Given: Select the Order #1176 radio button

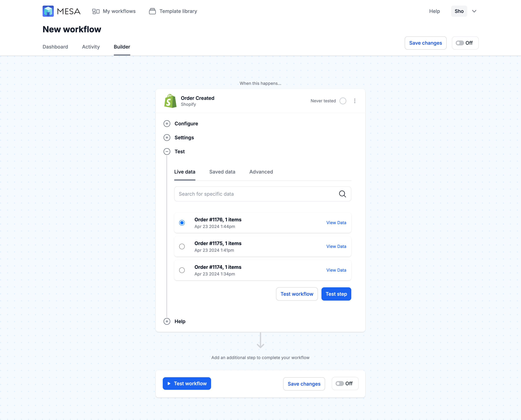Looking at the screenshot, I should [x=182, y=223].
